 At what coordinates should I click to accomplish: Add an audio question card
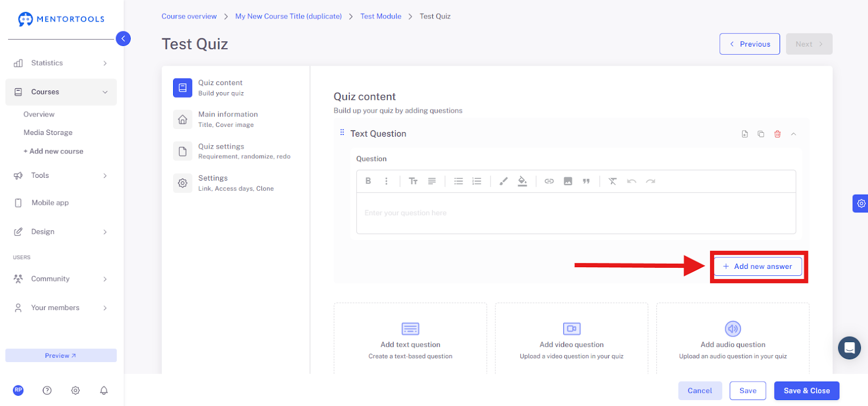click(733, 338)
